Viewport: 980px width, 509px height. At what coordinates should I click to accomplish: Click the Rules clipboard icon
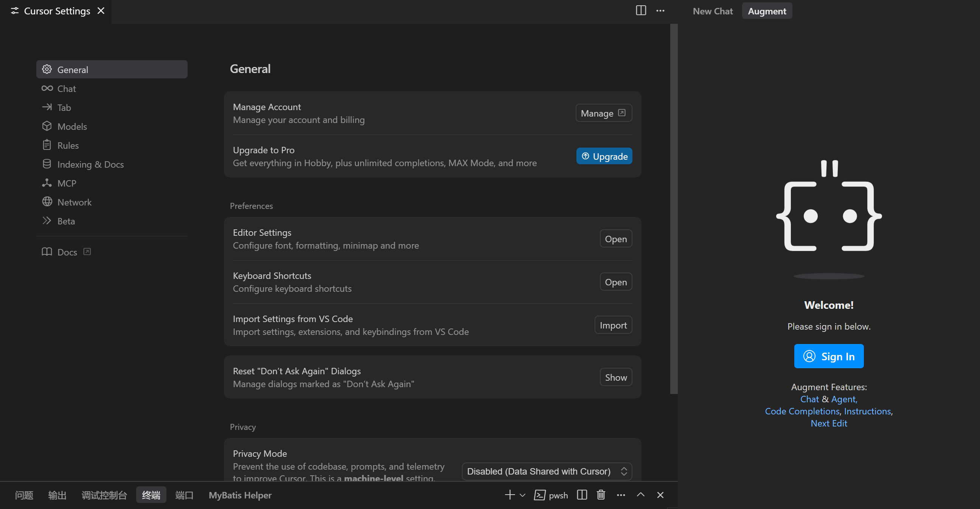coord(47,145)
